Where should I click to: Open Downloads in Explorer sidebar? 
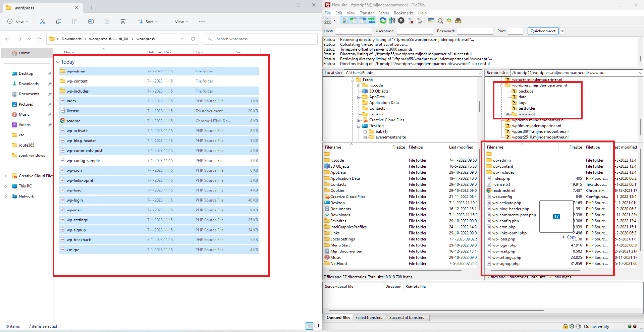click(x=29, y=84)
